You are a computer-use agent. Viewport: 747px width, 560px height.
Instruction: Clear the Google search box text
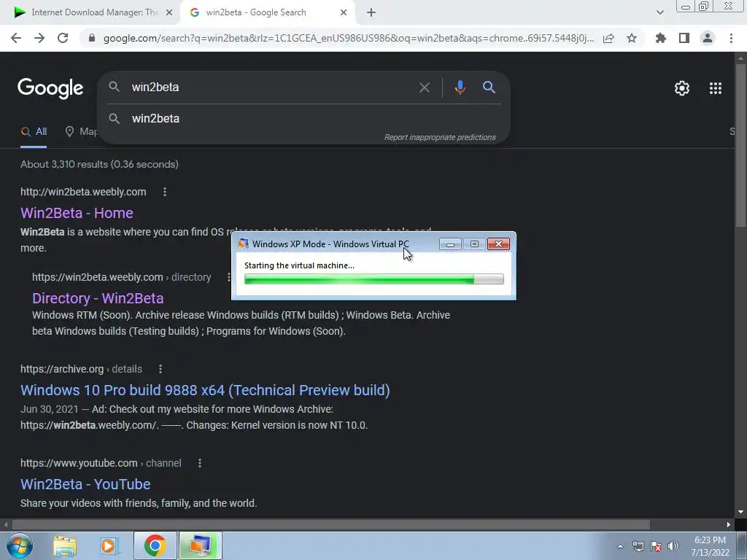pyautogui.click(x=424, y=87)
